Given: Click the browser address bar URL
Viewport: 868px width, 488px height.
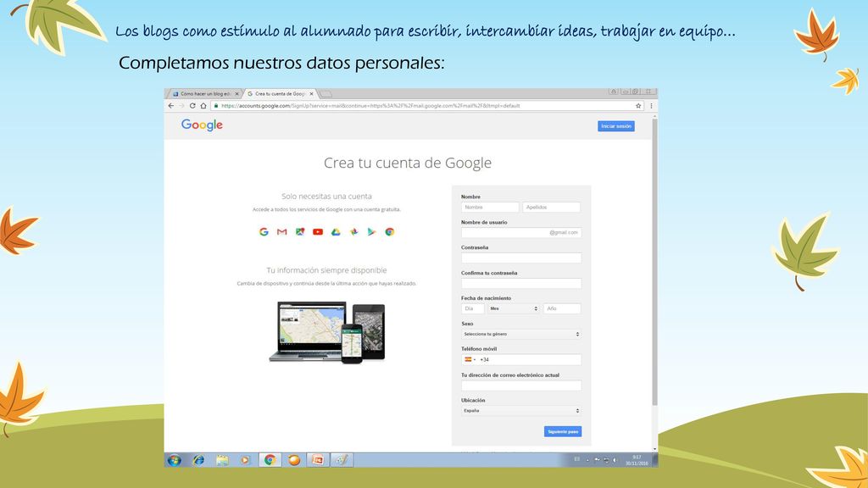Looking at the screenshot, I should click(371, 106).
